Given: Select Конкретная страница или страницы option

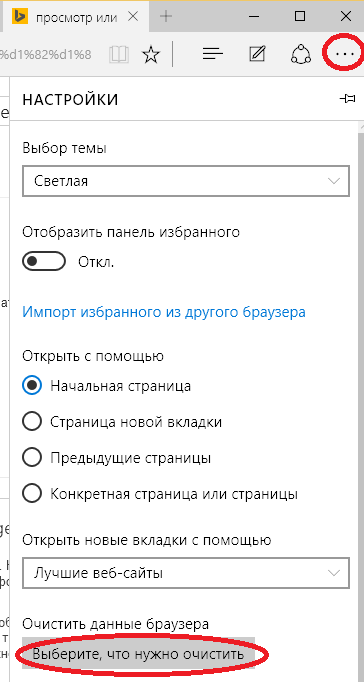Looking at the screenshot, I should coord(32,494).
